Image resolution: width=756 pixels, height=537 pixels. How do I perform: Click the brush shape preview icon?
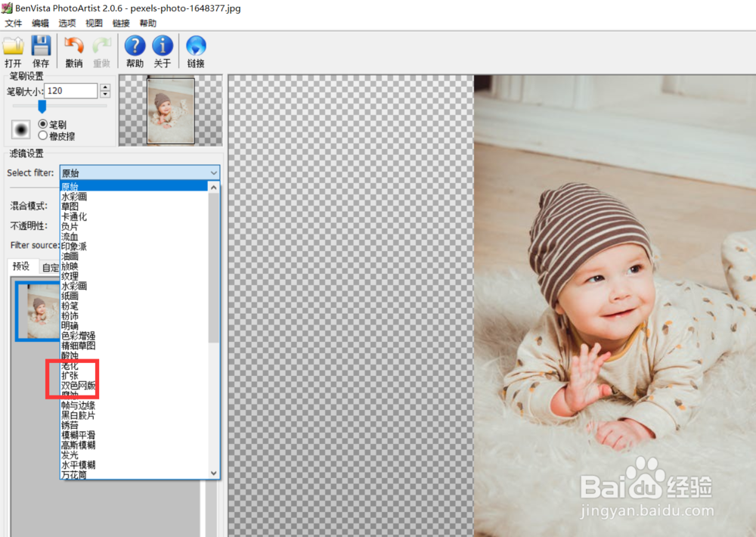click(x=20, y=129)
